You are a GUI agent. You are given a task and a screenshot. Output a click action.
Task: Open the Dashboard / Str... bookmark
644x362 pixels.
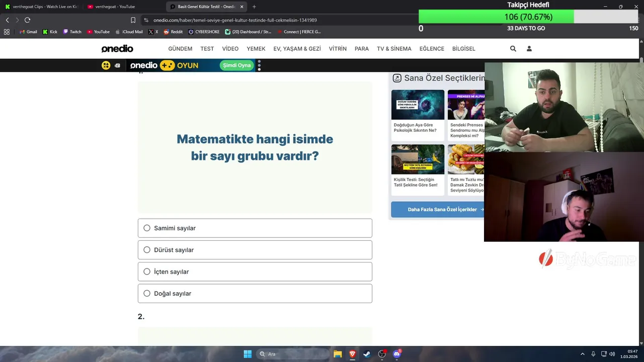pos(248,32)
